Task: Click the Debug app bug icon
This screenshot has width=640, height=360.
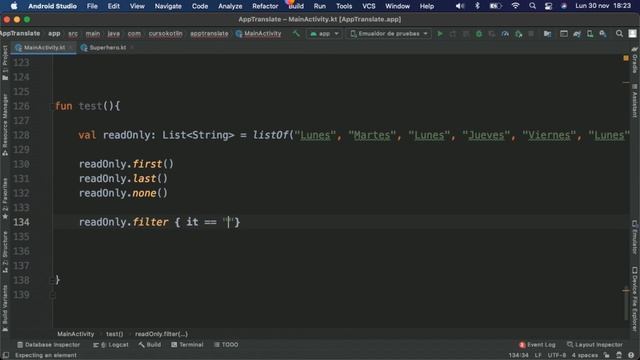Action: pyautogui.click(x=479, y=34)
